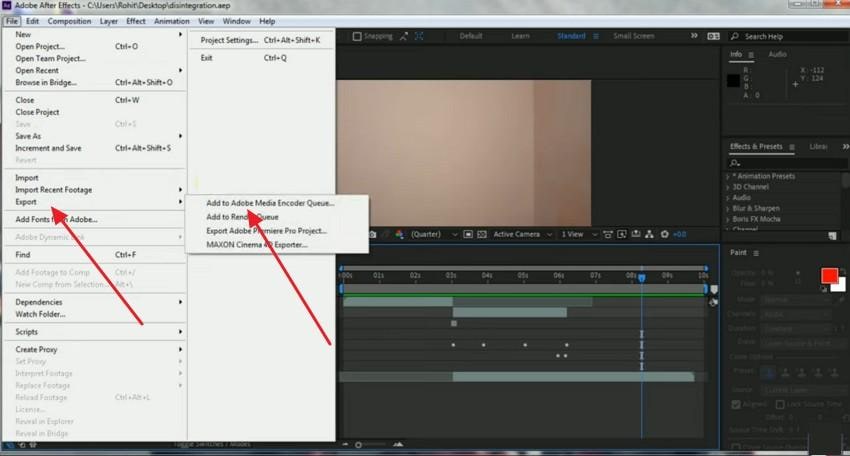Open the Info panel menu icon
This screenshot has width=850, height=456.
coord(751,55)
